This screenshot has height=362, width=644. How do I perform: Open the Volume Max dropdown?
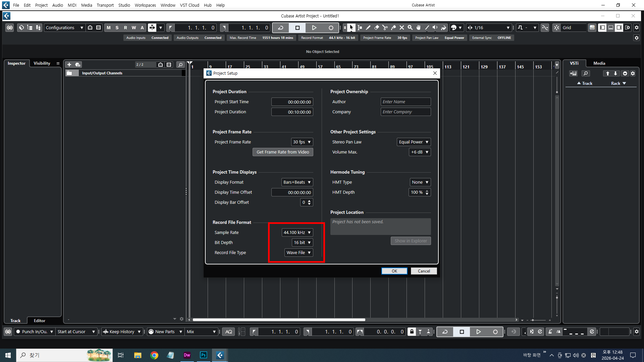(x=420, y=152)
